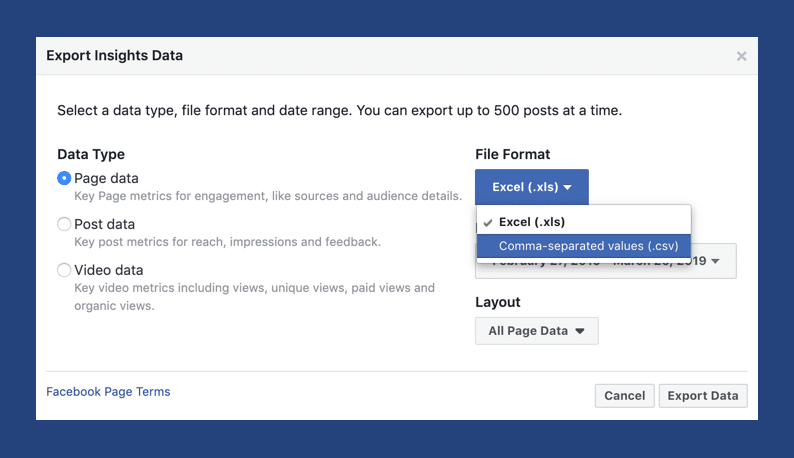Click the caret arrow on Excel (.xls) button

pos(567,187)
